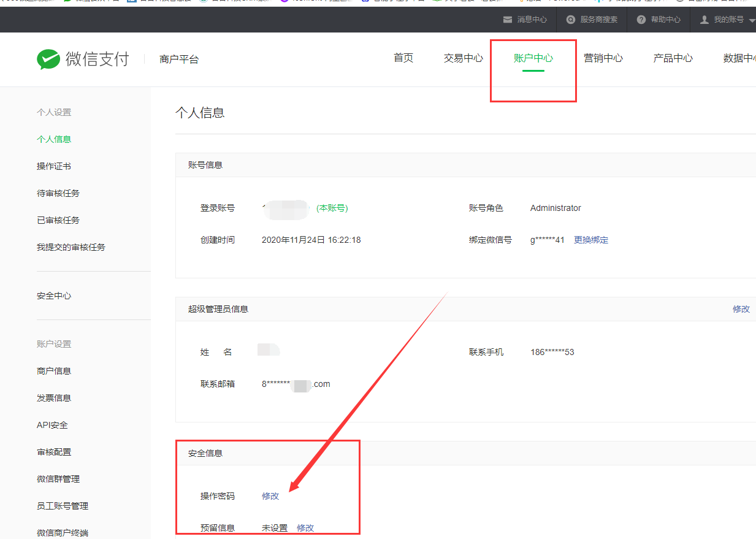Click the 服务商搜索 magnifier icon
756x539 pixels.
click(571, 20)
